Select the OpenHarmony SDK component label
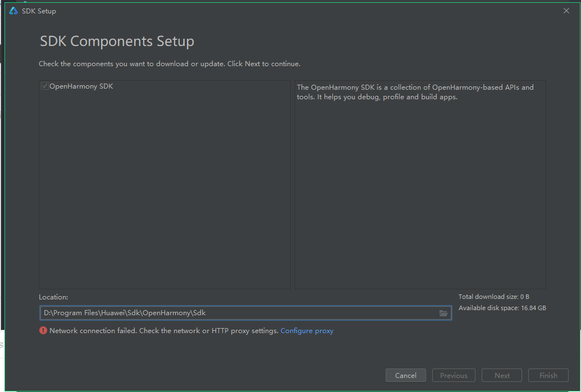Screen dimensions: 581x392 click(81, 86)
